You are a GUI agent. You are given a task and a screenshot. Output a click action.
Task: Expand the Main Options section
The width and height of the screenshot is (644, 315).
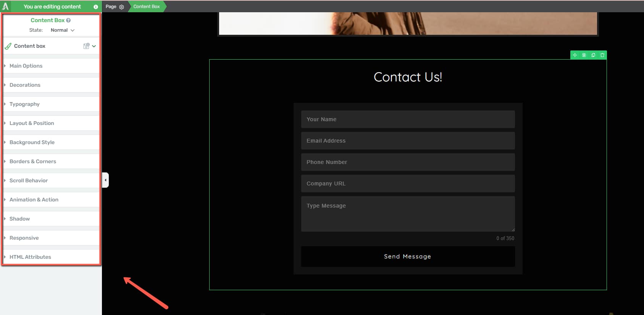(26, 66)
